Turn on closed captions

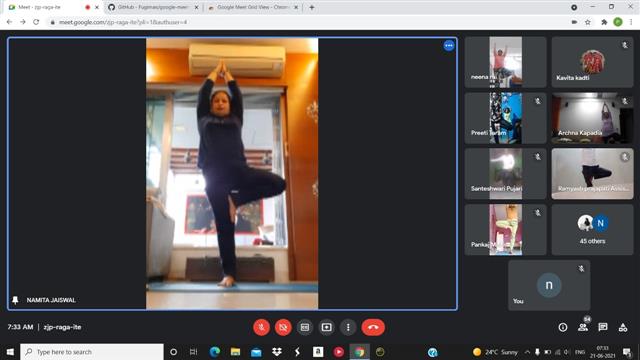pos(305,327)
